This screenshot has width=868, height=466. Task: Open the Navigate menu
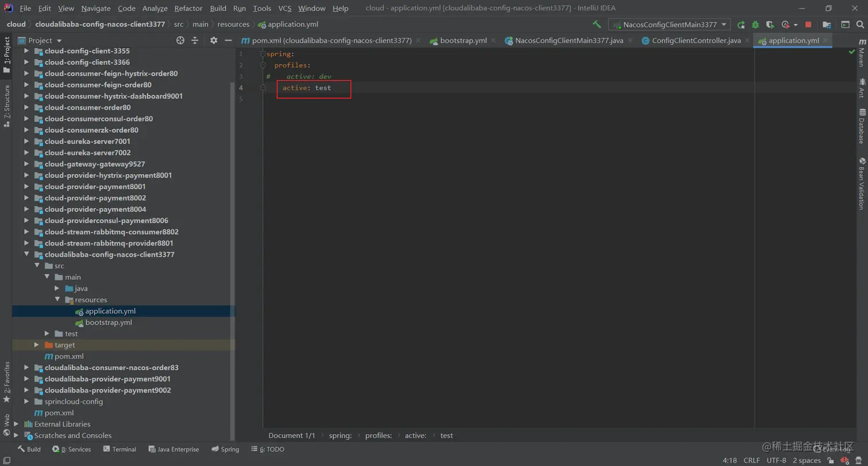(96, 8)
